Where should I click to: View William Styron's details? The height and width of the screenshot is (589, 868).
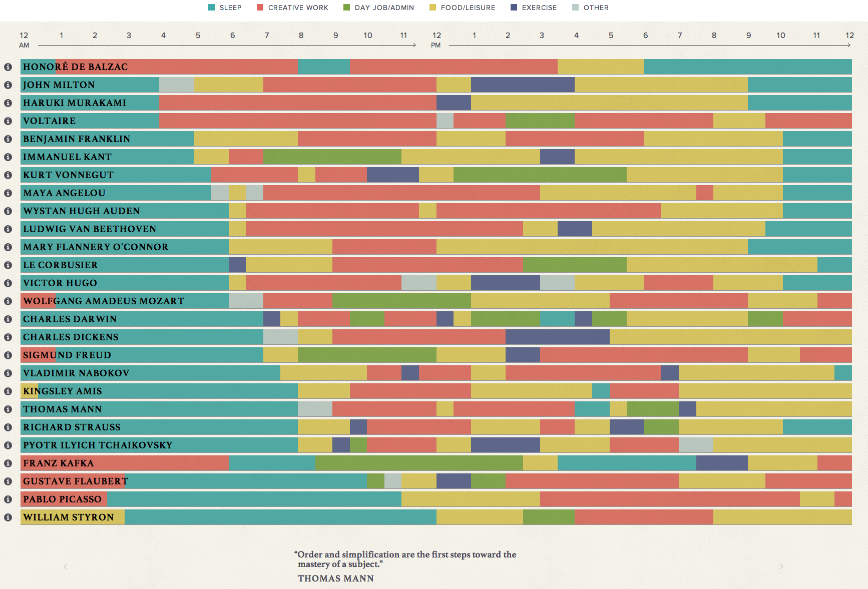coord(9,517)
